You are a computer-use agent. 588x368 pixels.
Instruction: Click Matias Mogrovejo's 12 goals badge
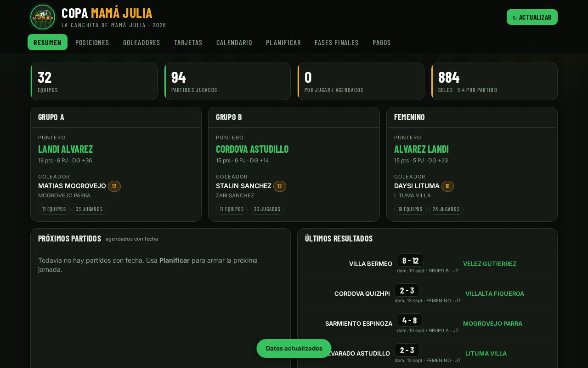114,186
